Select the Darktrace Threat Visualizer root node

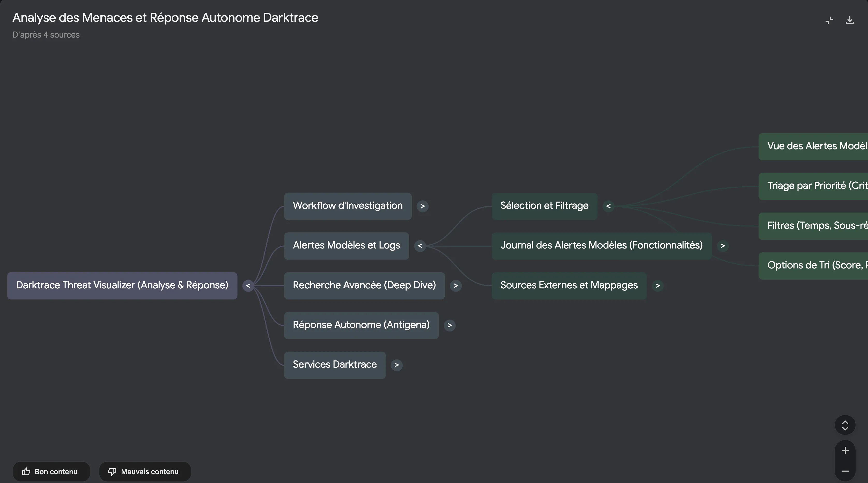coord(122,285)
